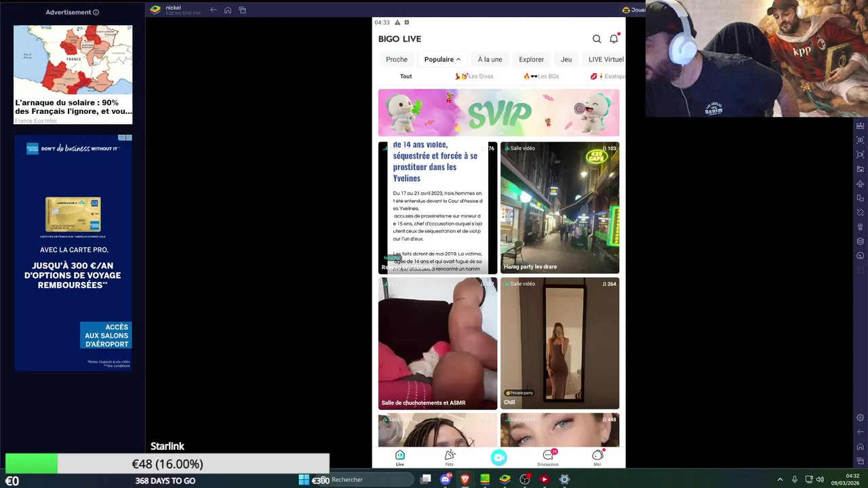
Task: Click the Windows Start button
Action: point(304,479)
